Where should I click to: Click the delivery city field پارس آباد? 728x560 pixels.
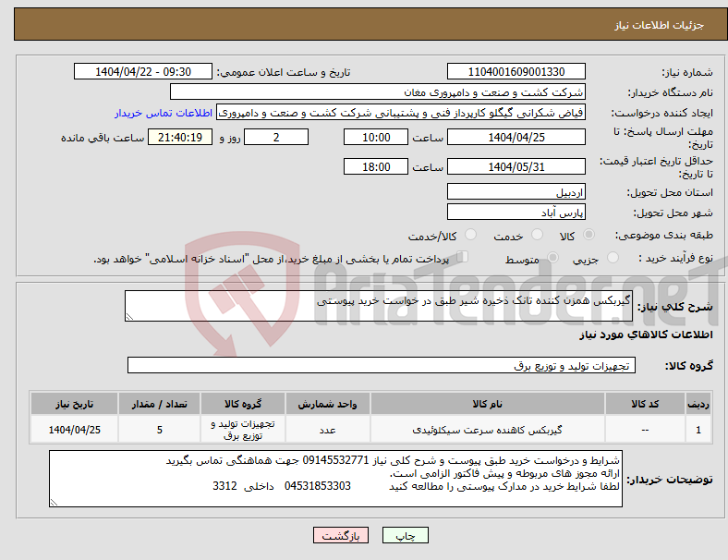(516, 213)
